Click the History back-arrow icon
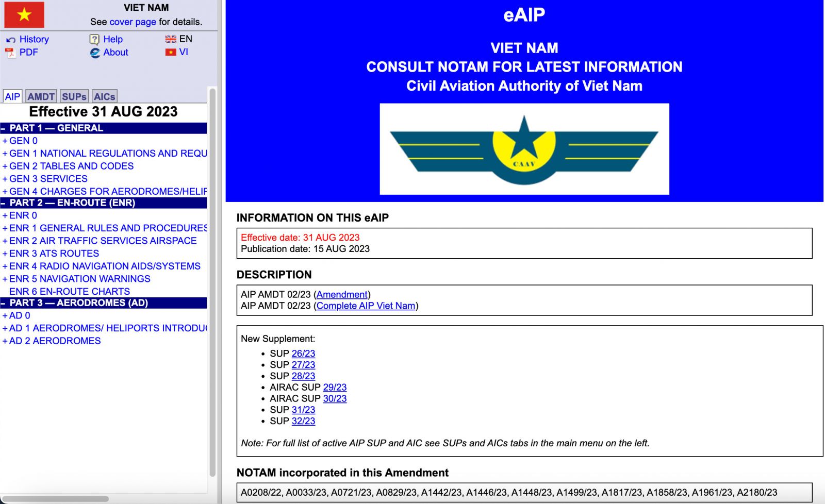Screen dimensions: 825x504 coord(11,40)
